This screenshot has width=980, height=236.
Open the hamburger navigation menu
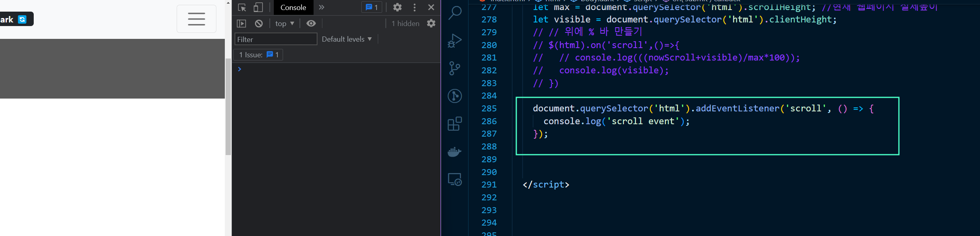coord(196,19)
